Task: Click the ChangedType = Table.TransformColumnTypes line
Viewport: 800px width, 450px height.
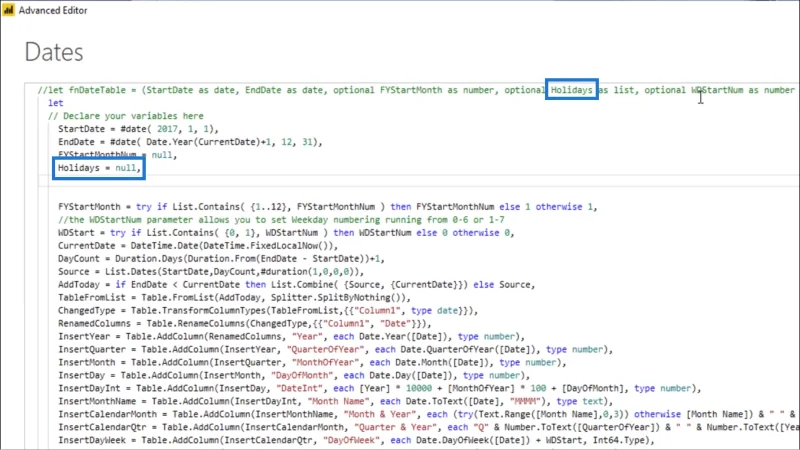Action: (x=268, y=311)
